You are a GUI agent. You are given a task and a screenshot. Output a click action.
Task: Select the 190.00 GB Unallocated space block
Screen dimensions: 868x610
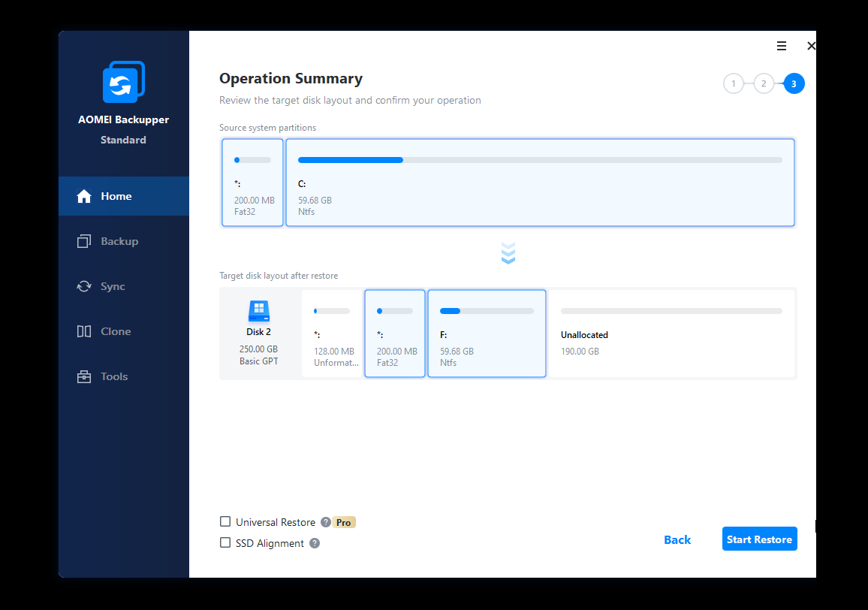tap(671, 334)
